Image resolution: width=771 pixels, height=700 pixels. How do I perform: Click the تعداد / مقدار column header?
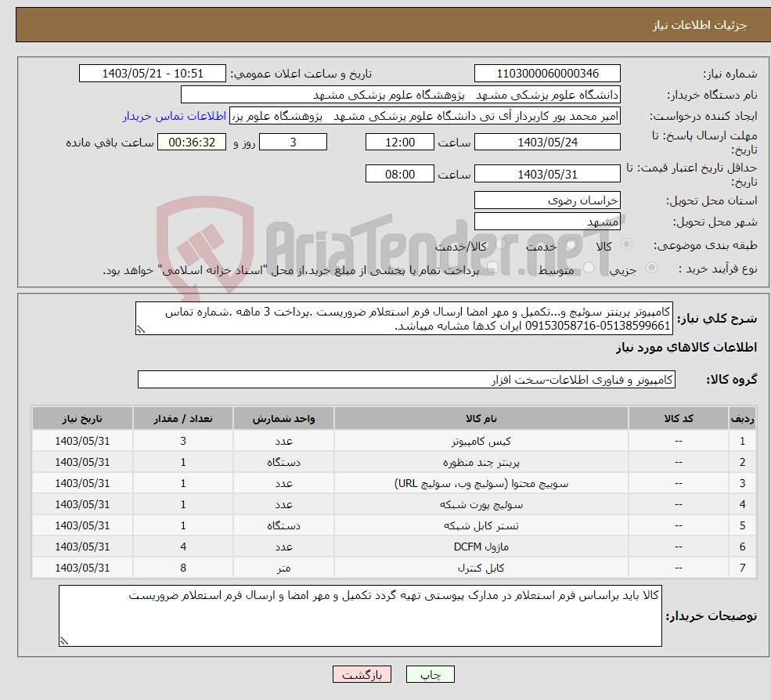click(183, 419)
